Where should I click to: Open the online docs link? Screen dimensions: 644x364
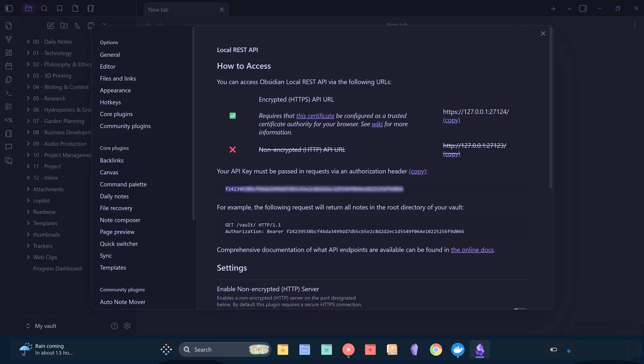point(472,250)
